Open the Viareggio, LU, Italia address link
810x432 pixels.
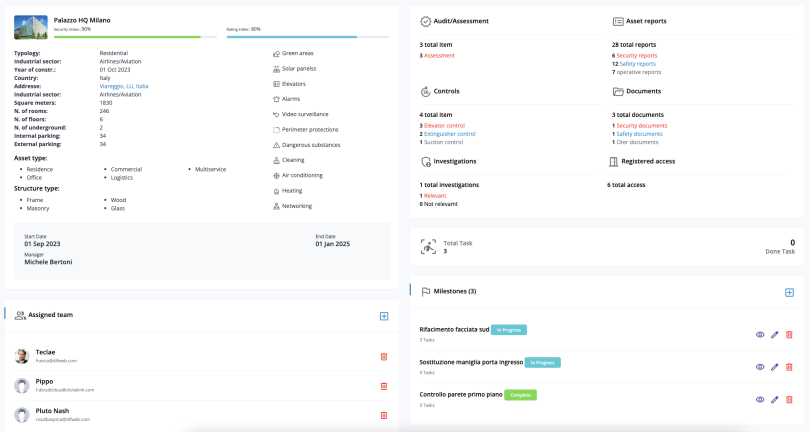click(x=124, y=86)
